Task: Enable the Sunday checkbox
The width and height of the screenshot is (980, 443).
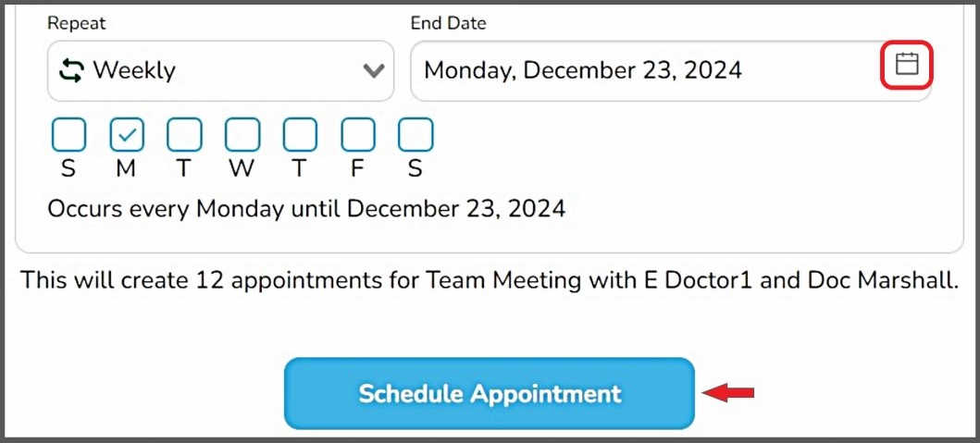Action: click(69, 135)
